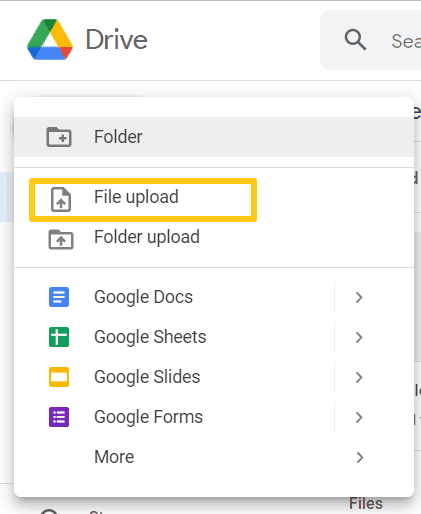Expand the Google Docs submenu arrow
The height and width of the screenshot is (514, 421).
(x=359, y=297)
